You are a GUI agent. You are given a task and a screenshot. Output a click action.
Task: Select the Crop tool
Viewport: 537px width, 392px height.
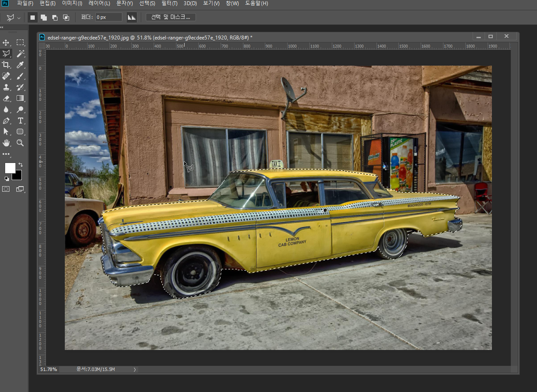tap(6, 65)
